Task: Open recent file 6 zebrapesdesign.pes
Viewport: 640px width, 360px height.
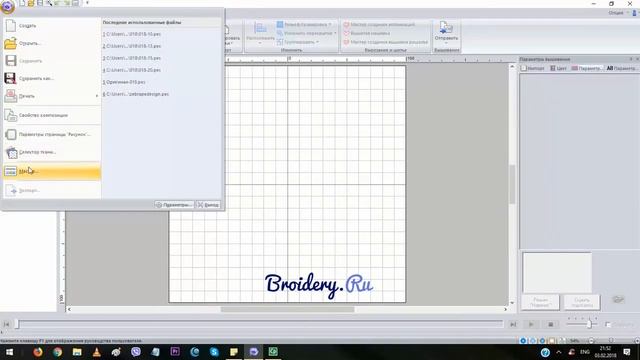Action: coord(136,94)
